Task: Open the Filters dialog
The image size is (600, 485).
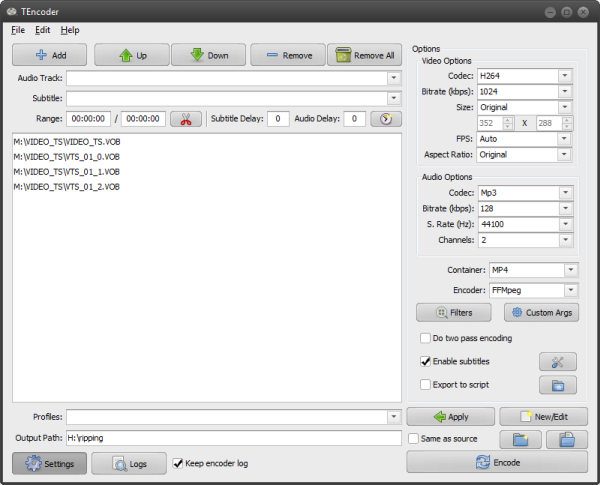Action: point(453,313)
